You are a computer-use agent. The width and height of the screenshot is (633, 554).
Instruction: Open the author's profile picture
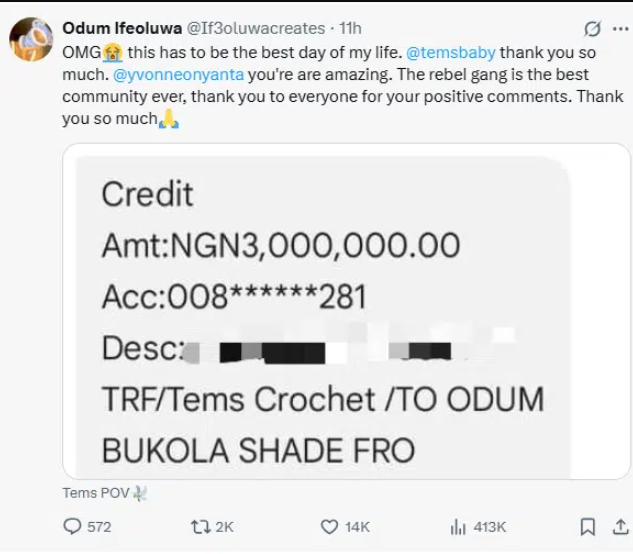(31, 39)
